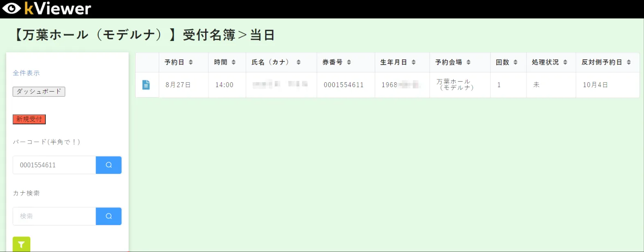
Task: Click the 全件表示 link
Action: pos(26,73)
